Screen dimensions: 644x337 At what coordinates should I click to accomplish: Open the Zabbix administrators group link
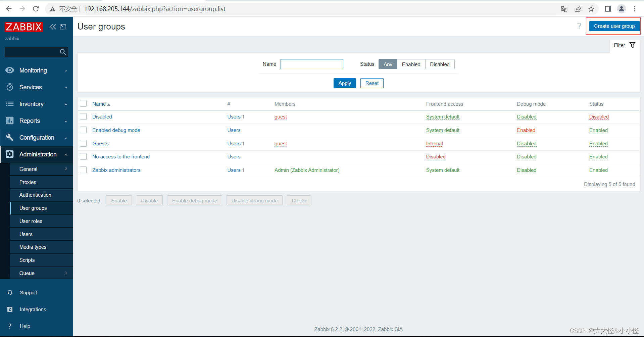(x=116, y=170)
